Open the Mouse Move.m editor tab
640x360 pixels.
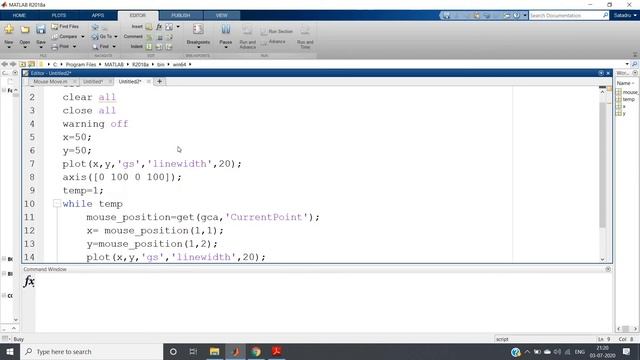[50, 82]
